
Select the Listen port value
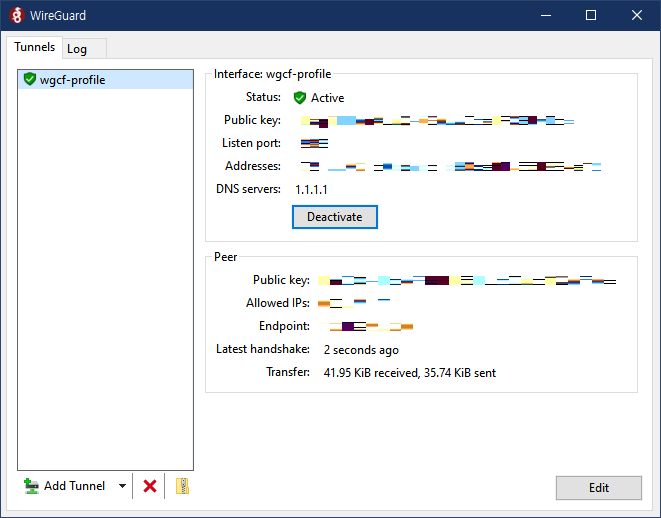point(314,143)
